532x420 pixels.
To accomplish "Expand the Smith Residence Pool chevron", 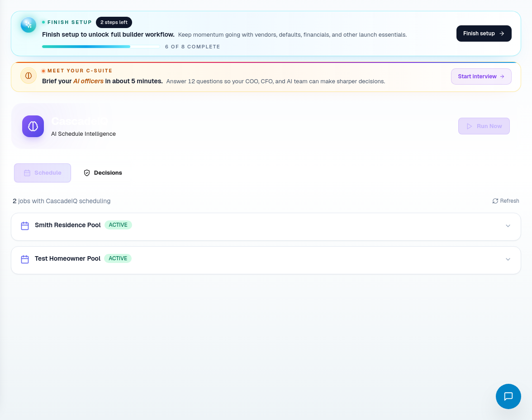I will pos(508,226).
